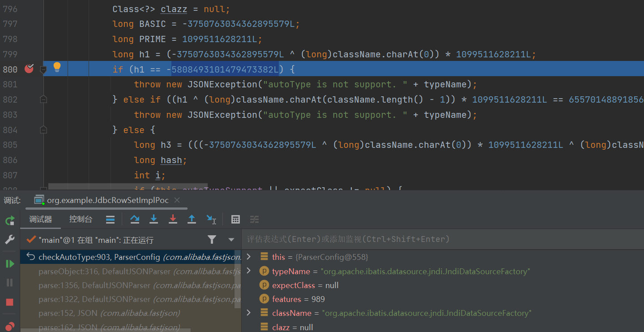Click the frames filter funnel icon
Screen dimensions: 644x332
pyautogui.click(x=212, y=240)
